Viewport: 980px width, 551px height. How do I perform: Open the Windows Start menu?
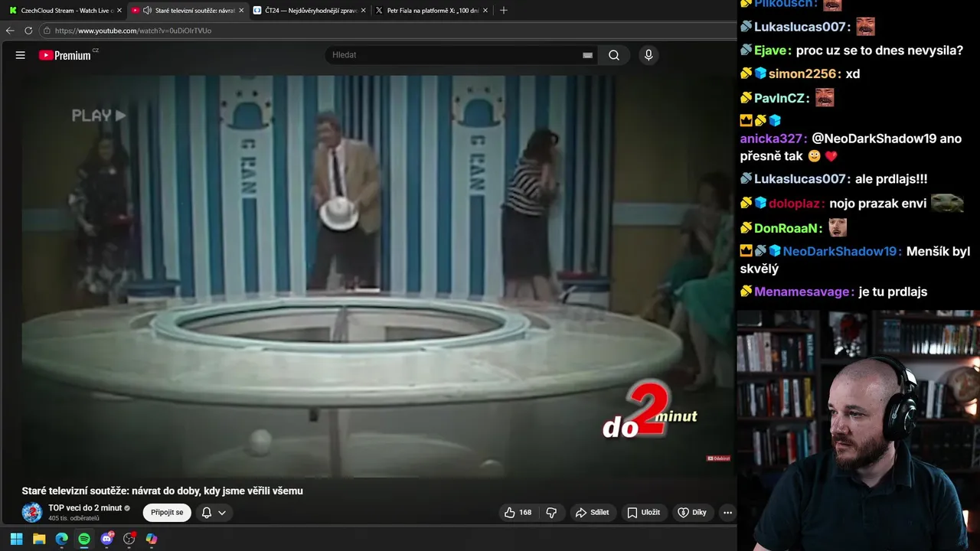tap(16, 539)
